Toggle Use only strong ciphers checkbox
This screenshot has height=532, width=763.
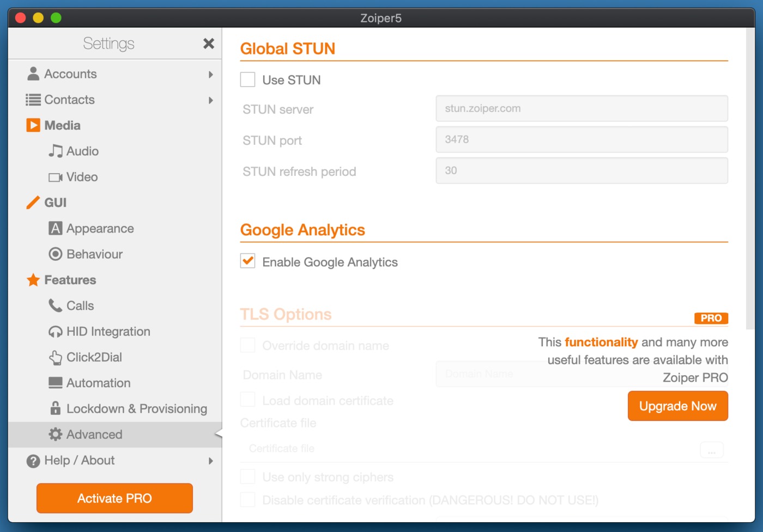pyautogui.click(x=248, y=476)
